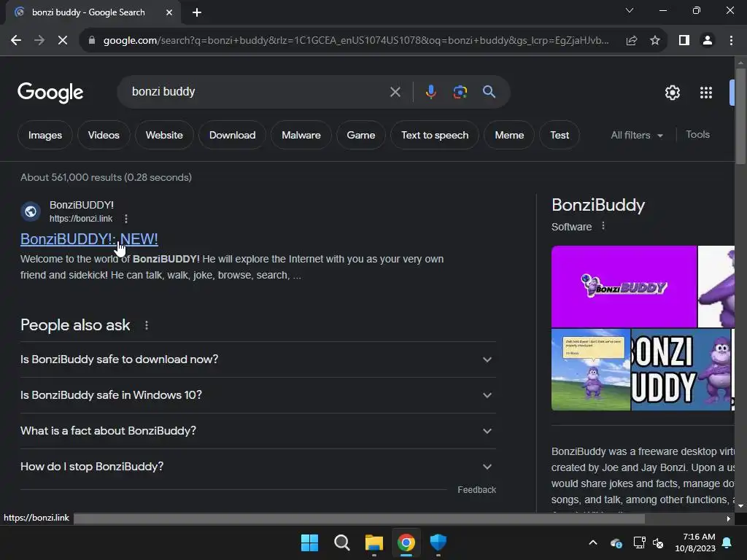The height and width of the screenshot is (560, 747).
Task: Open more options for bonzi.link result
Action: (125, 219)
